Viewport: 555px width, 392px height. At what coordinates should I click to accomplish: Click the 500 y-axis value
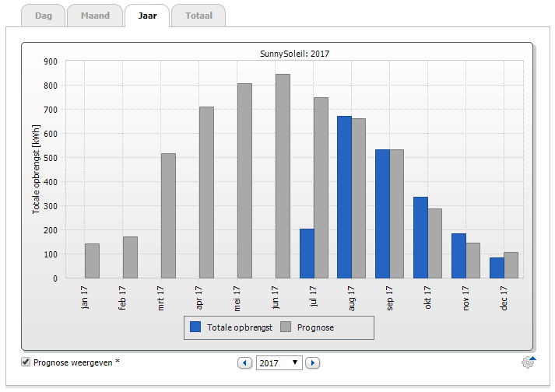point(51,158)
